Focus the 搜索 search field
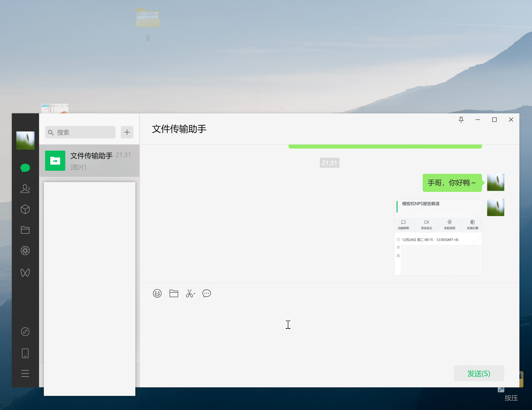Viewport: 532px width, 410px height. coord(80,132)
